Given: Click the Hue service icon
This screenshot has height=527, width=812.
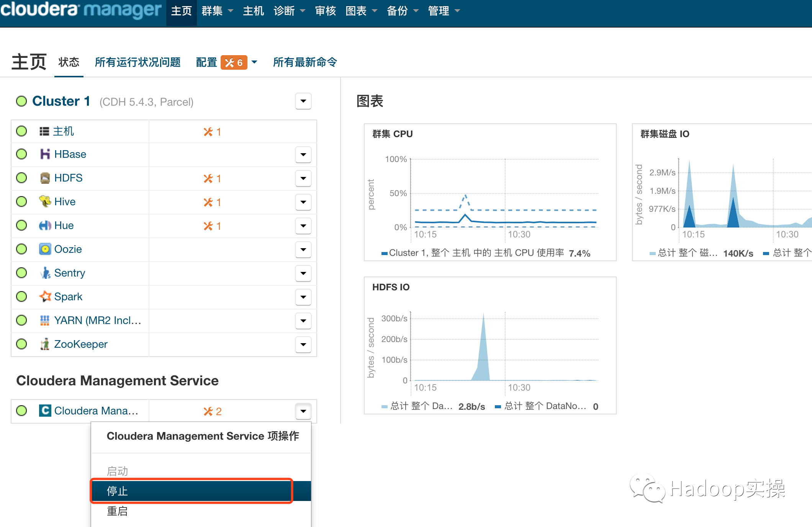Looking at the screenshot, I should (x=45, y=225).
